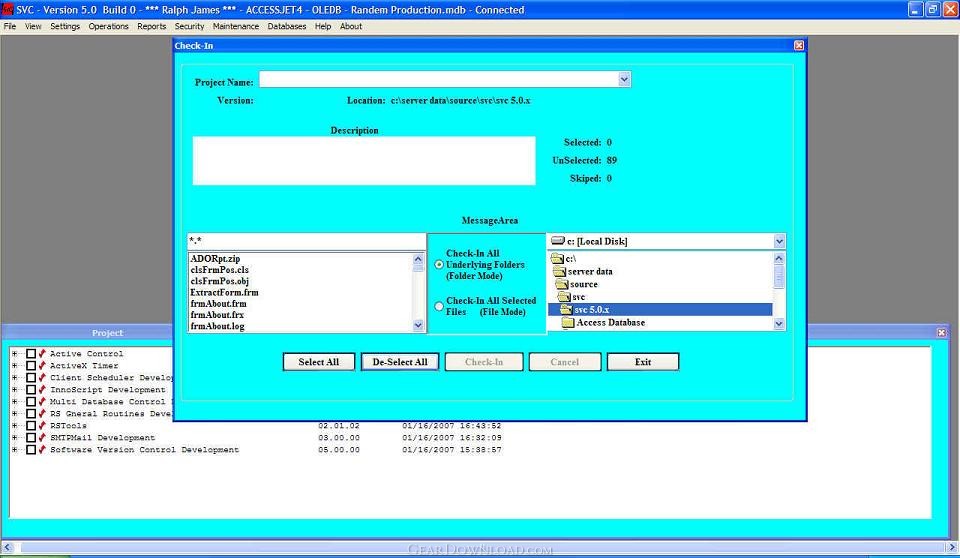Click red checkmark icon beside Active Control
This screenshot has height=558, width=960.
(42, 353)
